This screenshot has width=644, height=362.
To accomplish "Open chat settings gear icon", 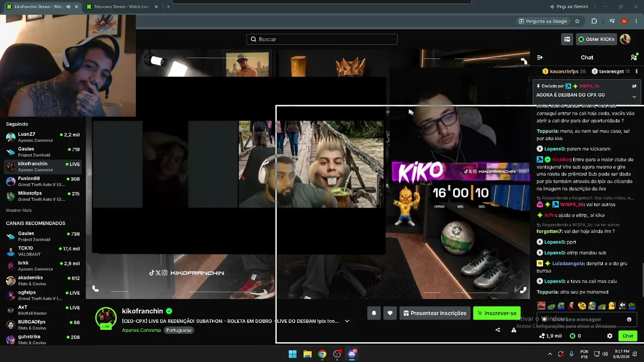I will 610,336.
